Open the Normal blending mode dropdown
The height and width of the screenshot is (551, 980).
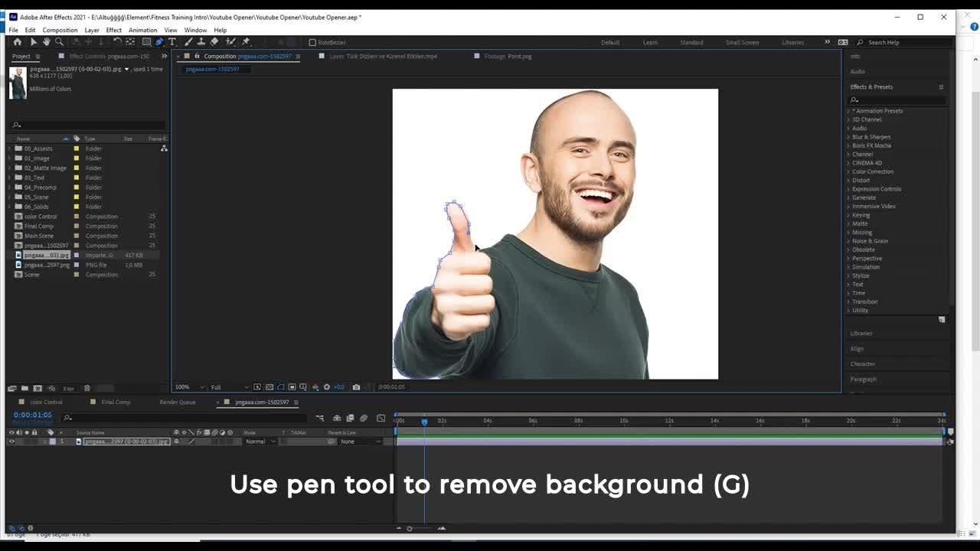[x=260, y=442]
